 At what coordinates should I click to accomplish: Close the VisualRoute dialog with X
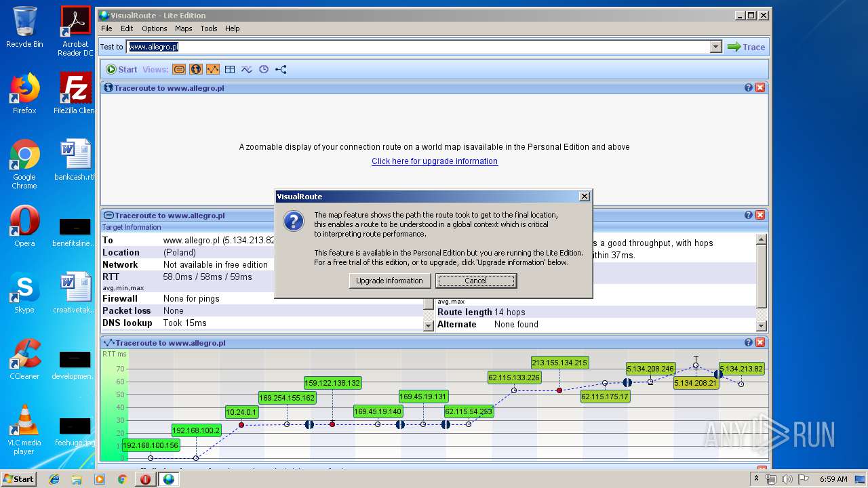585,197
